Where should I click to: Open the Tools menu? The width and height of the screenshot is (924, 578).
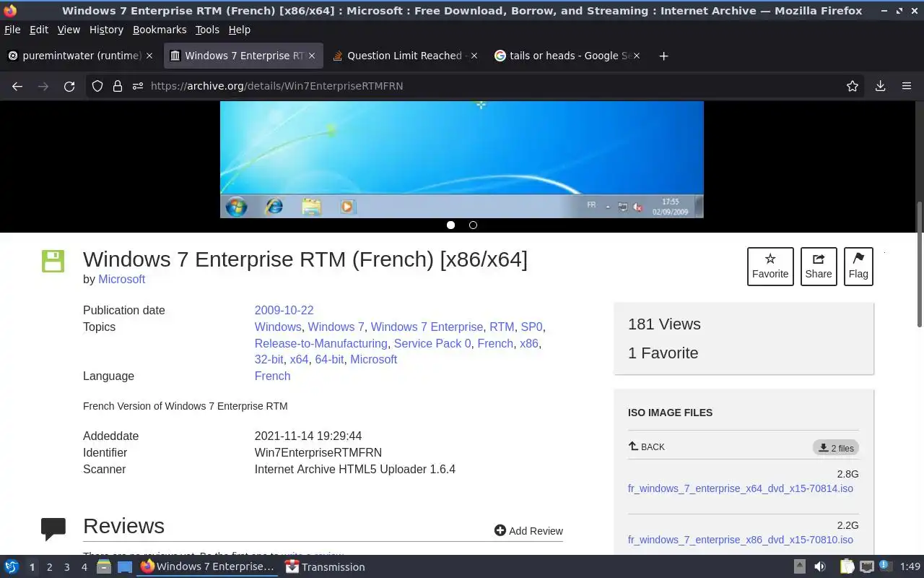(207, 30)
